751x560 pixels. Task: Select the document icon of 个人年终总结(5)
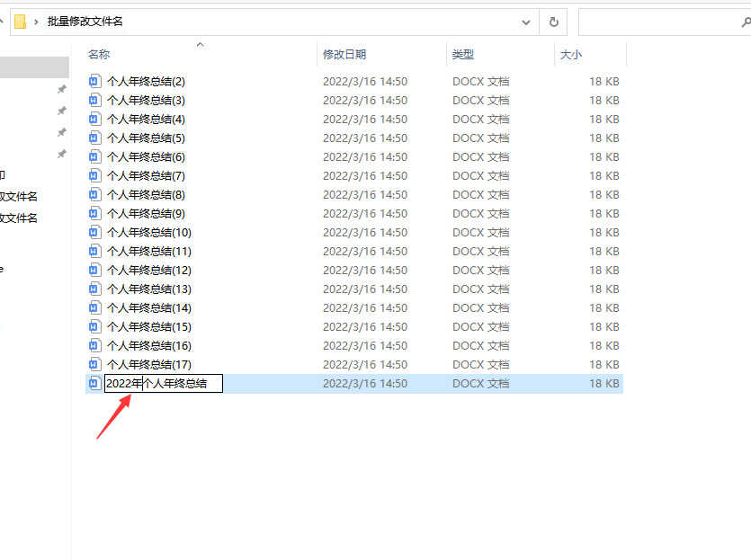coord(94,138)
